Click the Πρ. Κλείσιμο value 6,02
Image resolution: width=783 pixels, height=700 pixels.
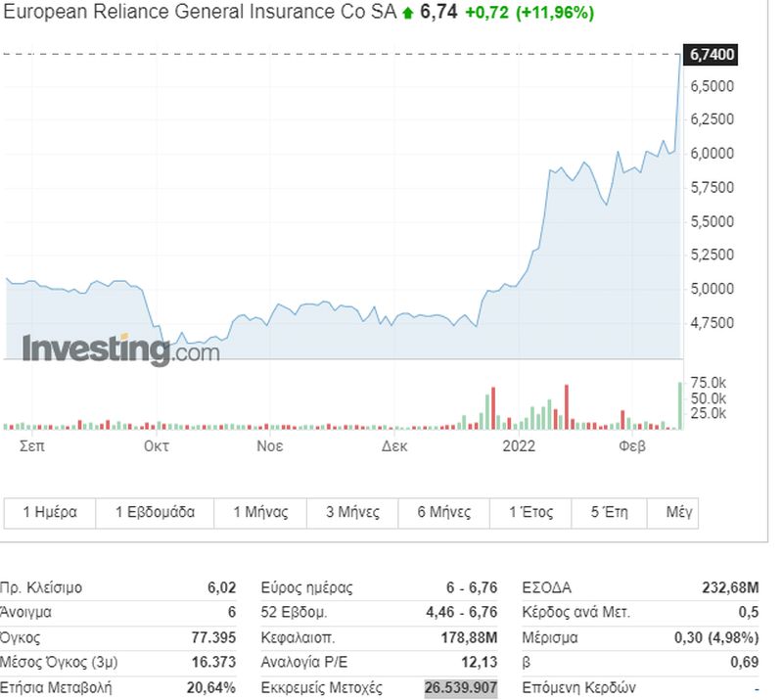pyautogui.click(x=222, y=587)
